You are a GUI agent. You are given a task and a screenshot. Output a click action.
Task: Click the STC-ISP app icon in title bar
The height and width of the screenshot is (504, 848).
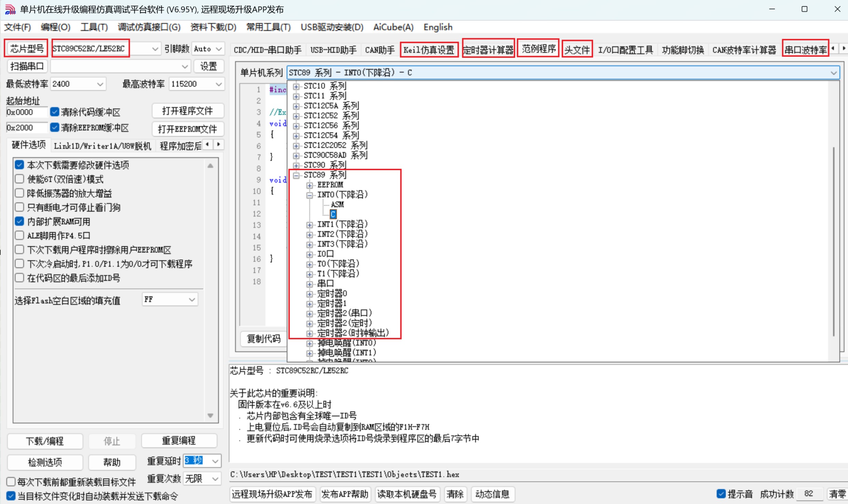10,10
